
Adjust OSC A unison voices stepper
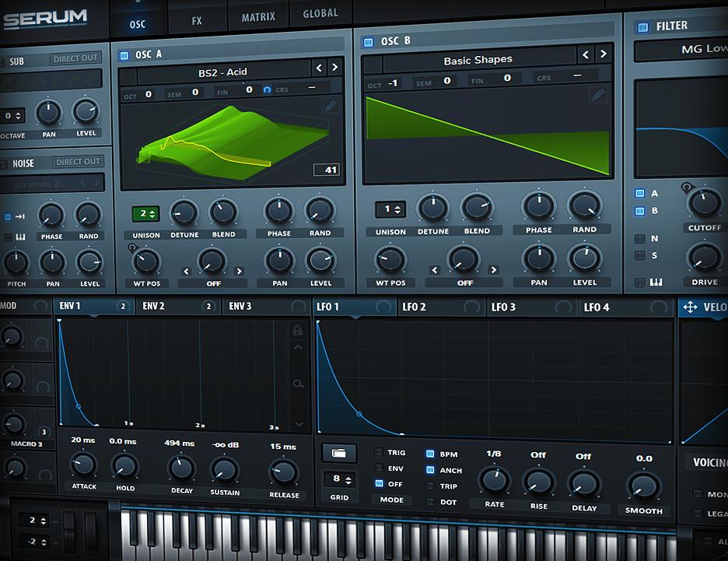[x=145, y=214]
